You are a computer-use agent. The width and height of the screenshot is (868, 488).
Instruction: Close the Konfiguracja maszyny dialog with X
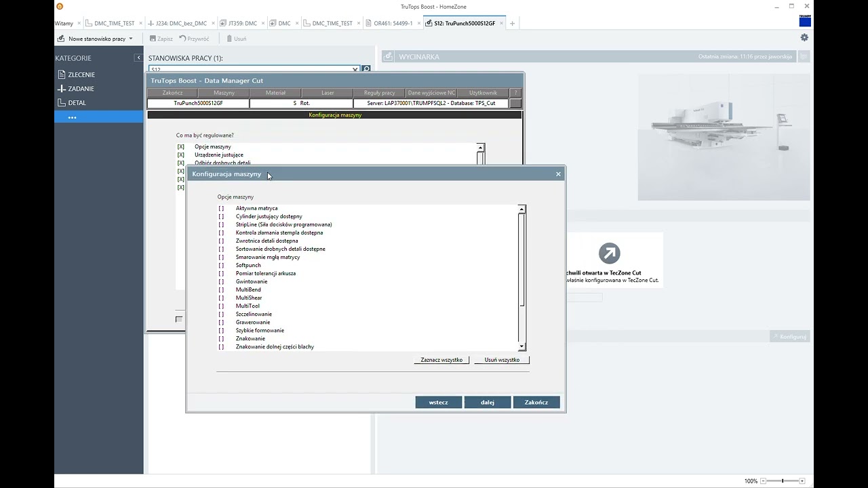point(559,174)
